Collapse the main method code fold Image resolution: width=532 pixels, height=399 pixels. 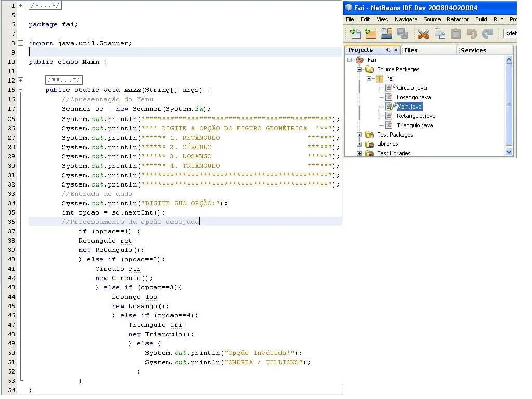point(21,90)
